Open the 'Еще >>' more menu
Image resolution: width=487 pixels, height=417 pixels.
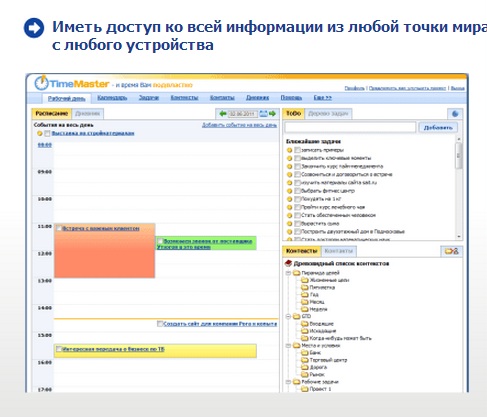click(x=322, y=98)
